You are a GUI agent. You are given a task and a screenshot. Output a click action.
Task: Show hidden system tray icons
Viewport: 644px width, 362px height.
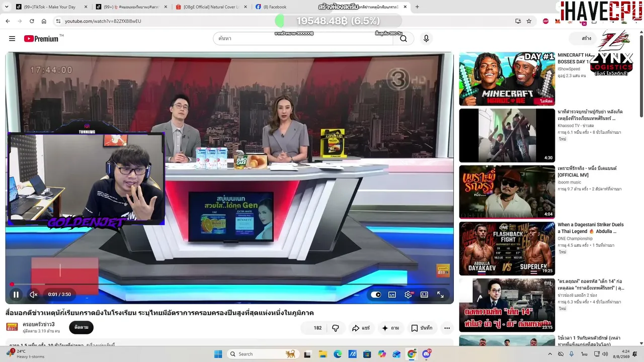[549, 354]
